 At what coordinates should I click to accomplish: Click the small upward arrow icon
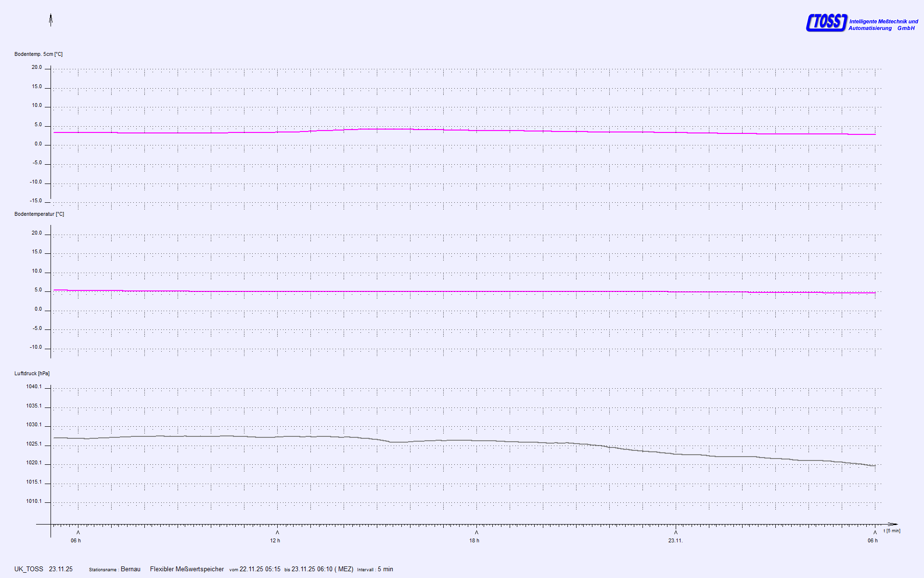tap(51, 20)
